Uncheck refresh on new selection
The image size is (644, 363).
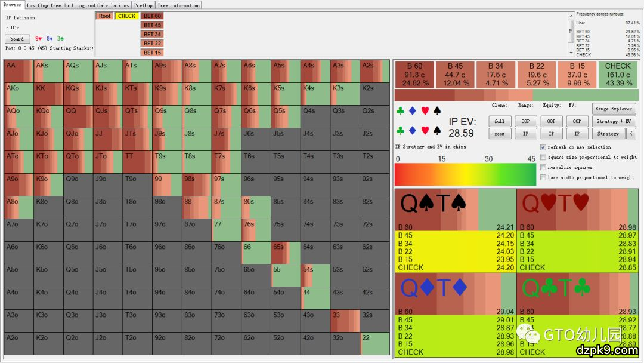tap(543, 147)
